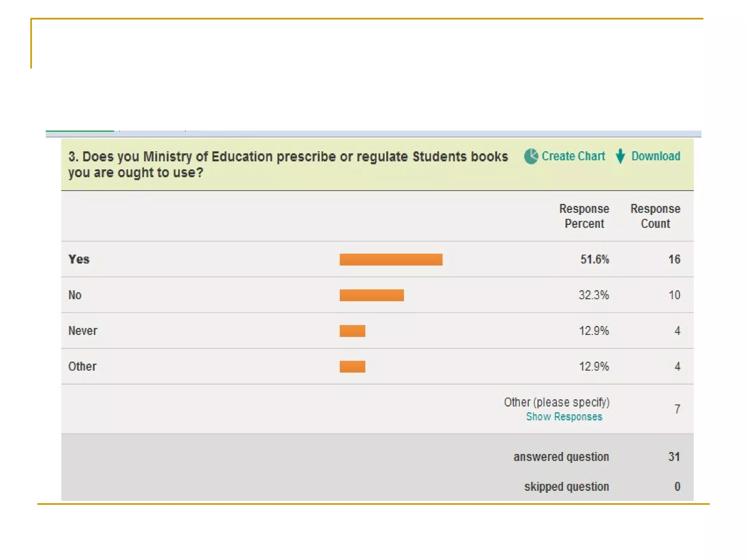Open the Create Chart link
747x560 pixels.
[573, 156]
